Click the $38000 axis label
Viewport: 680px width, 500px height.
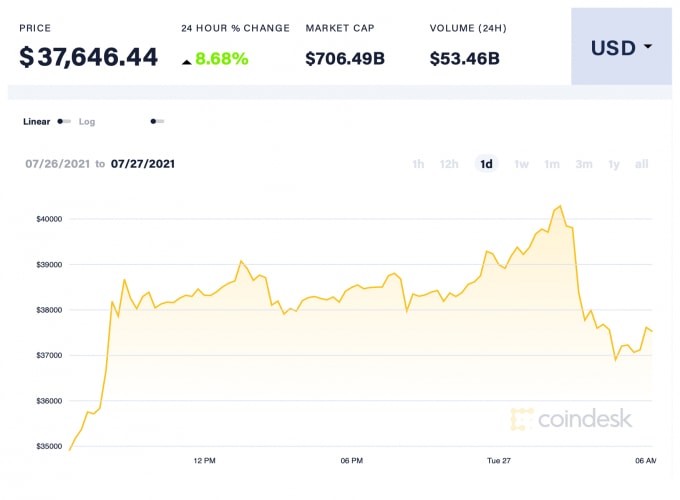coord(49,310)
